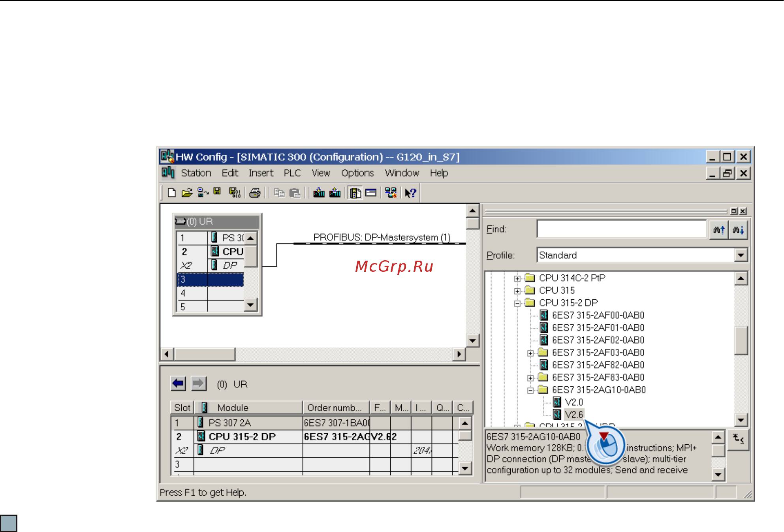Click the context Help pointer icon
Screen dimensions: 784x532
[x=410, y=193]
